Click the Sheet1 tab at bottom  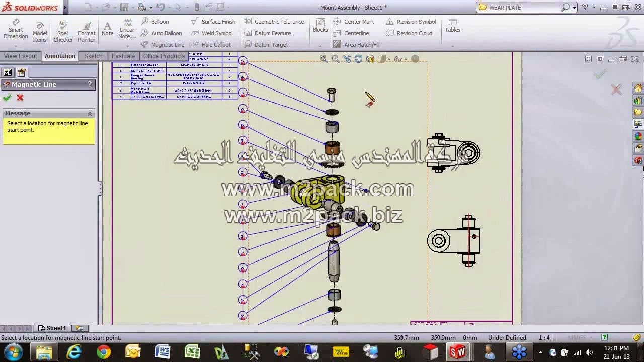click(x=52, y=328)
